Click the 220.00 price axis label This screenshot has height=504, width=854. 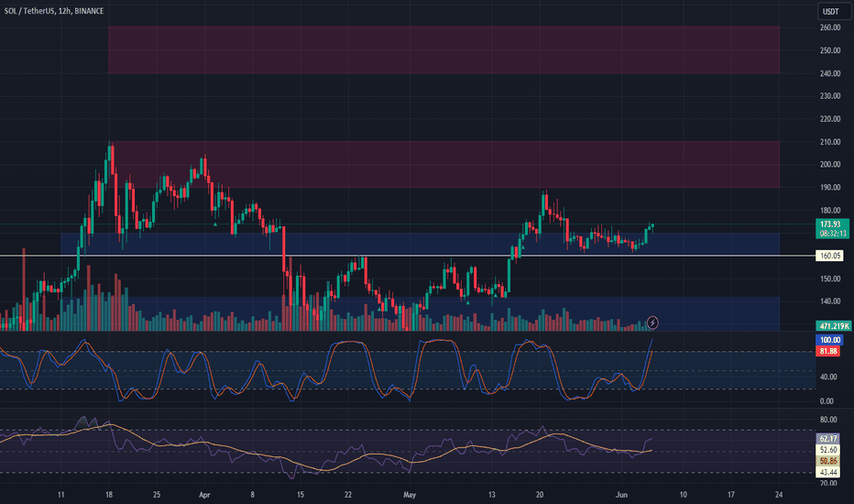click(x=830, y=119)
